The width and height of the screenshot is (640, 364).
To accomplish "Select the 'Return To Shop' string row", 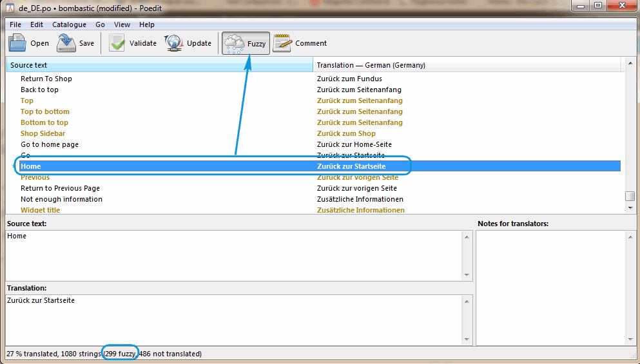I will 46,79.
